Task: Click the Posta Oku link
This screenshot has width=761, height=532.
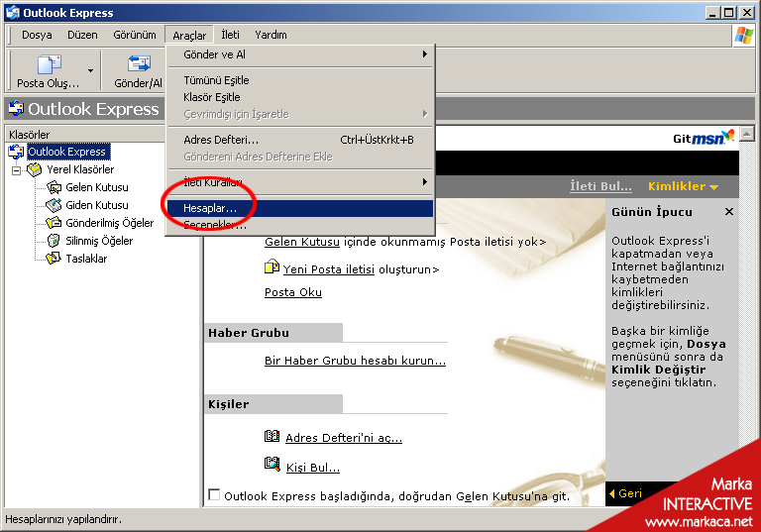Action: (x=293, y=292)
